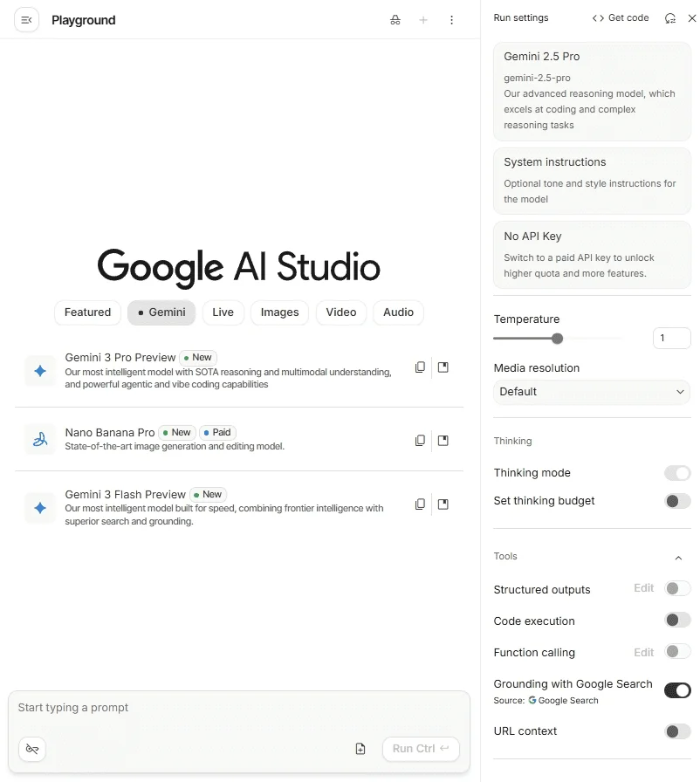
Task: Choose the Gemini 3 Pro Preview title
Action: coord(120,358)
